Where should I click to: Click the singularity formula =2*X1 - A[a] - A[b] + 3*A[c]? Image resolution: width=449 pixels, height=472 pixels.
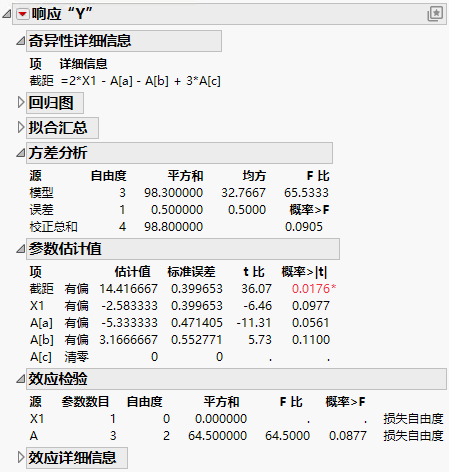141,81
